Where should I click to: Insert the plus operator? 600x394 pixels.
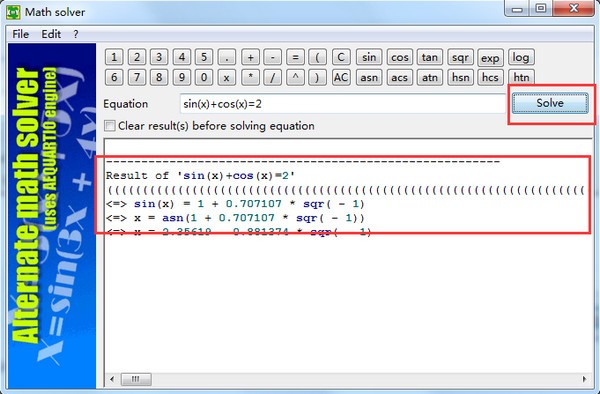pos(250,57)
